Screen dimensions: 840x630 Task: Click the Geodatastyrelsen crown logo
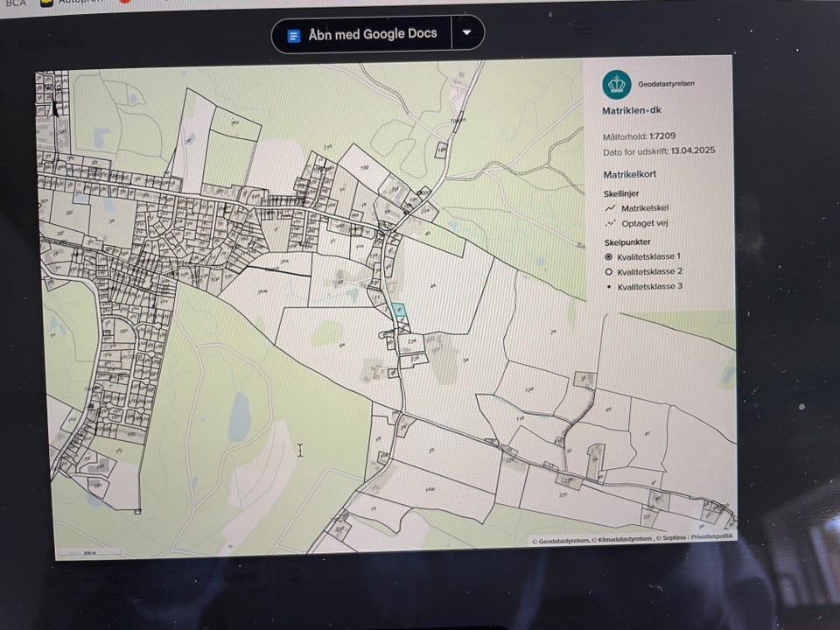(x=617, y=84)
